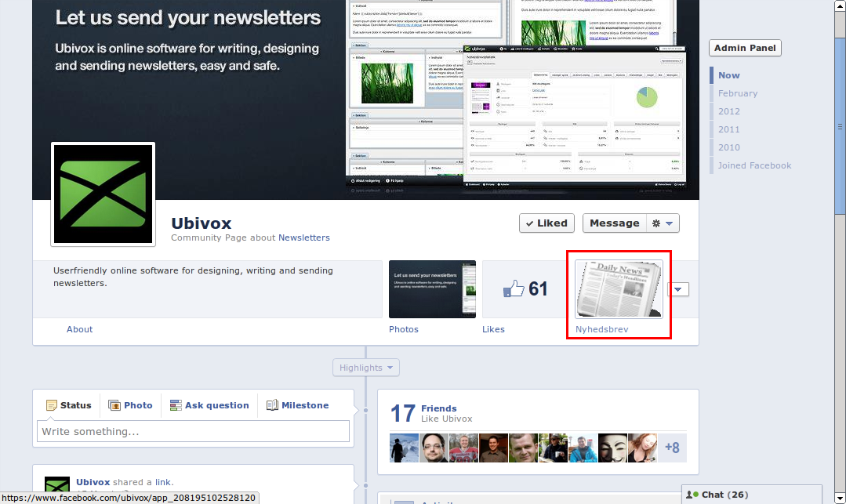Viewport: 846px width, 504px height.
Task: Open the Admin Panel
Action: (x=745, y=48)
